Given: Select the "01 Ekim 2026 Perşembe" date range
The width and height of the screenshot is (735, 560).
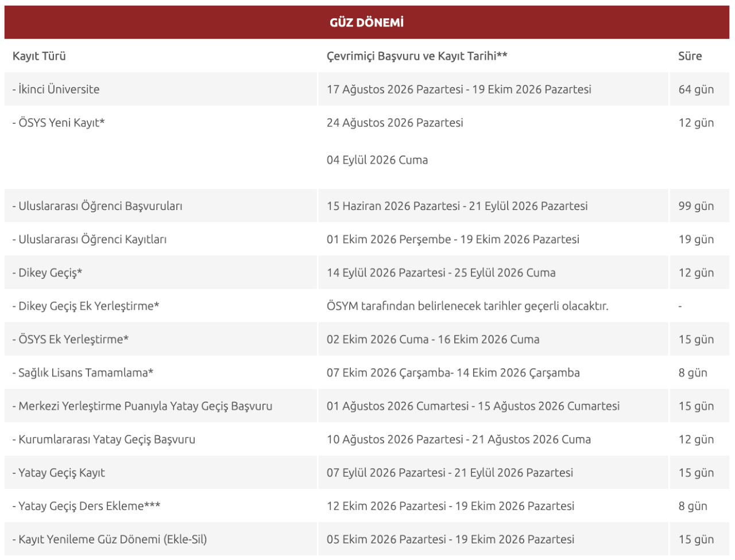Looking at the screenshot, I should click(x=453, y=239).
